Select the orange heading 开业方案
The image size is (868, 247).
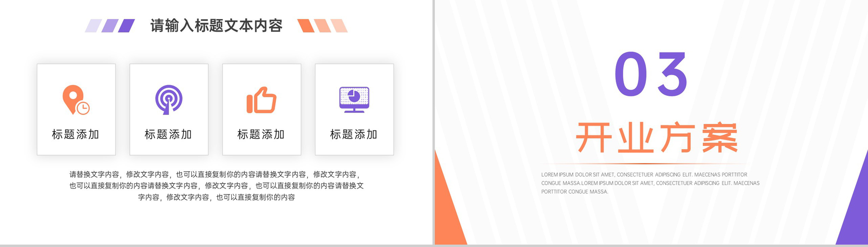(x=657, y=138)
